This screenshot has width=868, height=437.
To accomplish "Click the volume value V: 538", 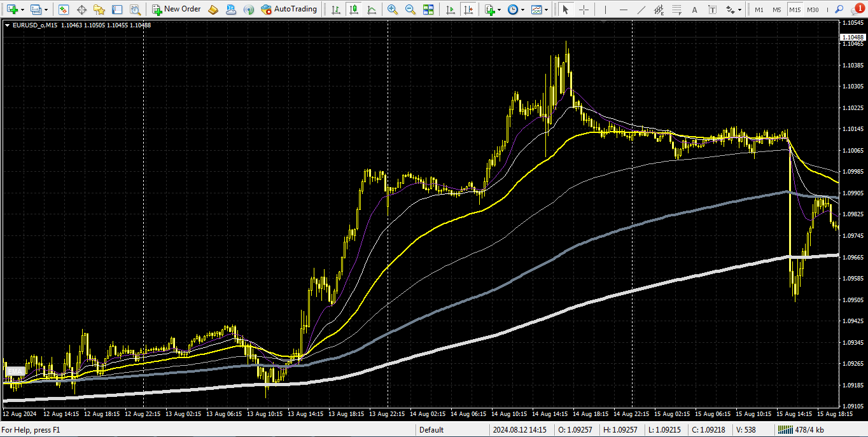I will pyautogui.click(x=745, y=430).
